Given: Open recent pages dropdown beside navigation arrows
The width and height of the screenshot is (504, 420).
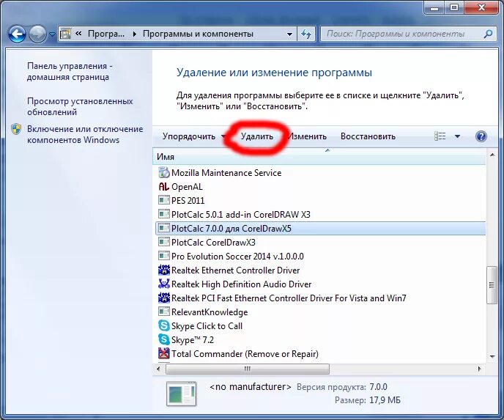Looking at the screenshot, I should point(52,34).
